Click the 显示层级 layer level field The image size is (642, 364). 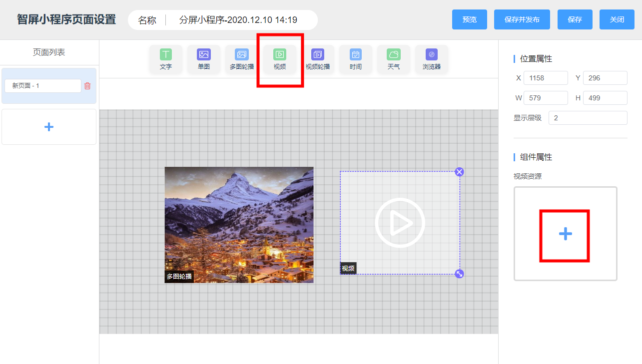pos(588,118)
